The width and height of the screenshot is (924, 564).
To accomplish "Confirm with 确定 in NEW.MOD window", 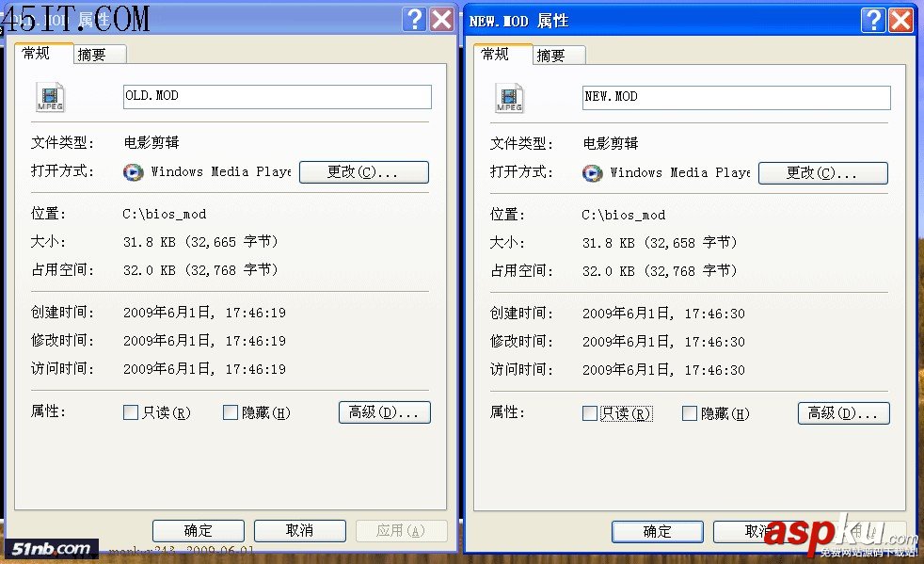I will pos(657,532).
